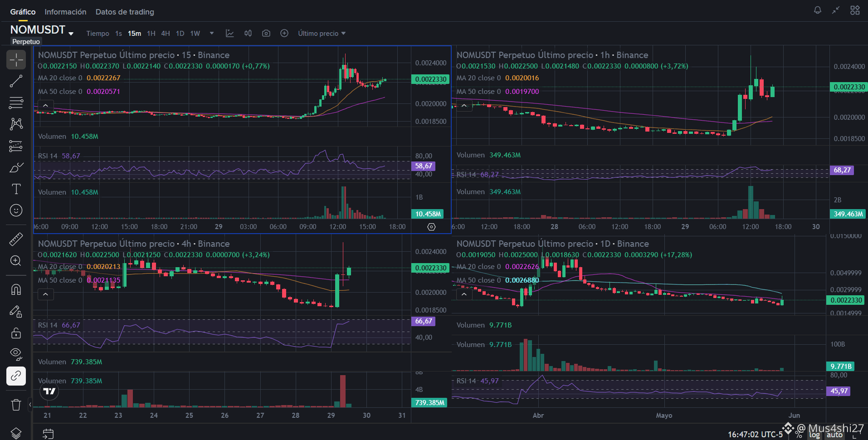Click the add plus circle icon
Screen dimensions: 868x440
(284, 33)
